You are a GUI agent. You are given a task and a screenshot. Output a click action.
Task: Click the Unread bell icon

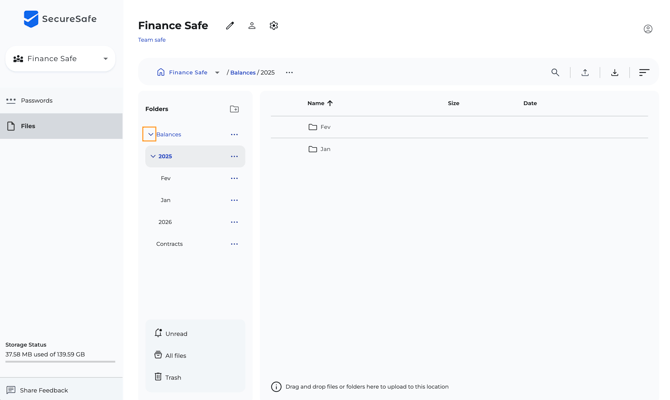pos(158,333)
